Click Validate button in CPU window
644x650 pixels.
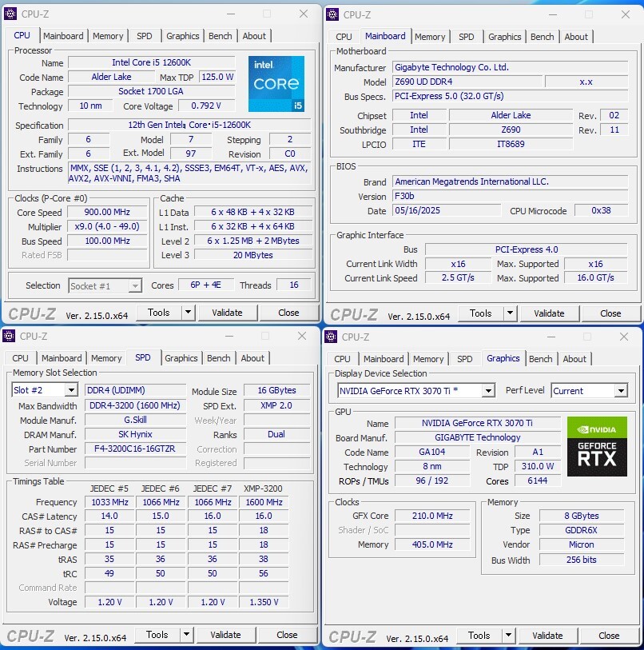227,313
